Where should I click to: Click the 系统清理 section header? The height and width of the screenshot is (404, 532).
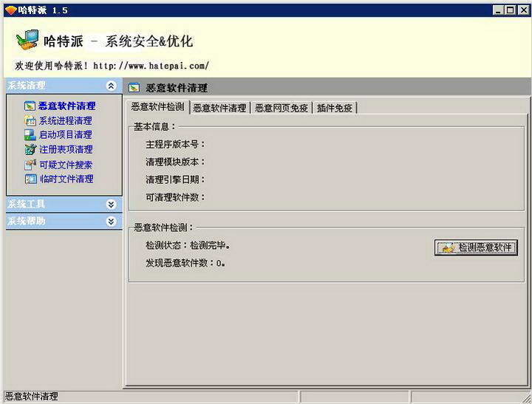[x=64, y=86]
